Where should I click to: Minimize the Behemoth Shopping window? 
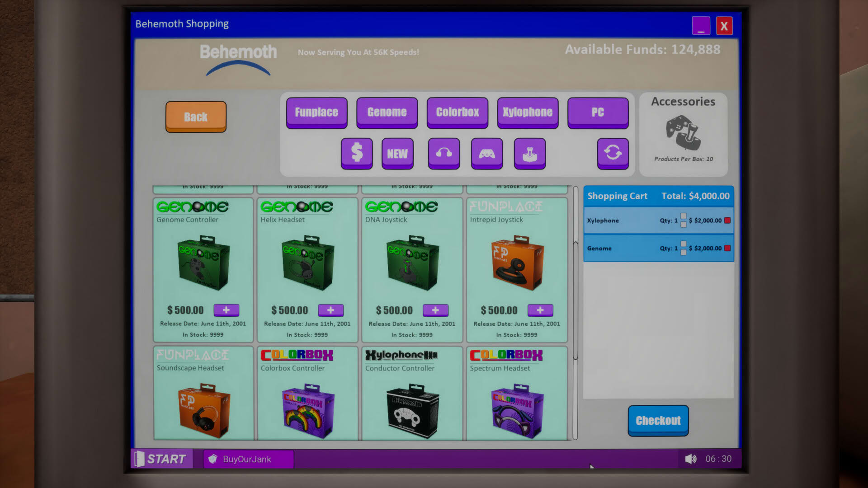701,26
